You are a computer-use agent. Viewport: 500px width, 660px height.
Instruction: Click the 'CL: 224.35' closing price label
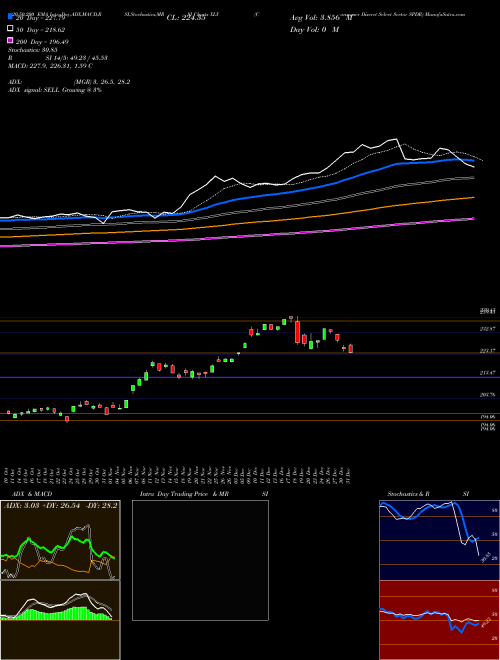pyautogui.click(x=186, y=18)
